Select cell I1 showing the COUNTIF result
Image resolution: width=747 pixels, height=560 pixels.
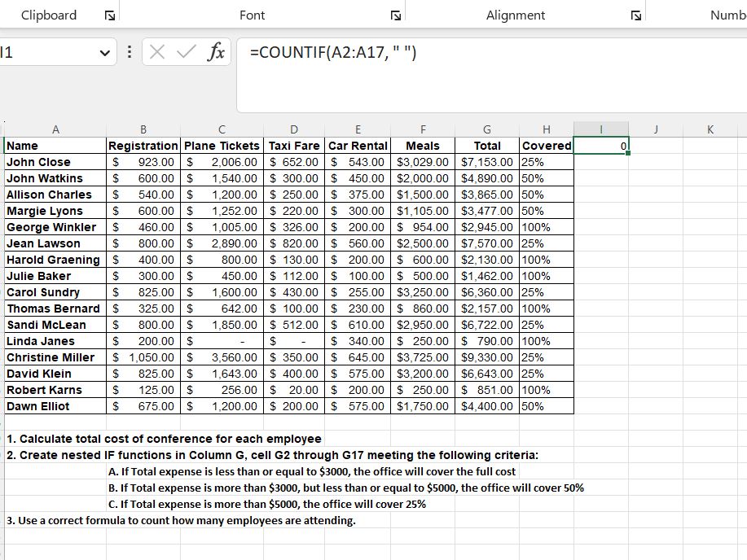[601, 146]
